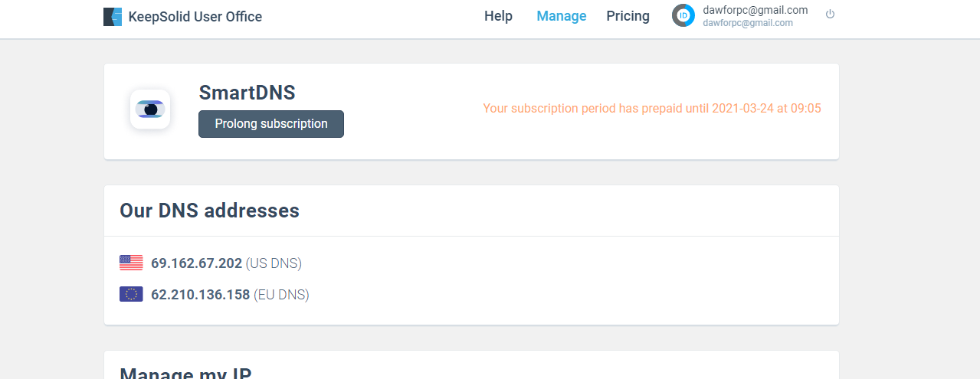Viewport: 980px width, 379px height.
Task: Open the KeepSolid User Office title link
Action: point(195,17)
